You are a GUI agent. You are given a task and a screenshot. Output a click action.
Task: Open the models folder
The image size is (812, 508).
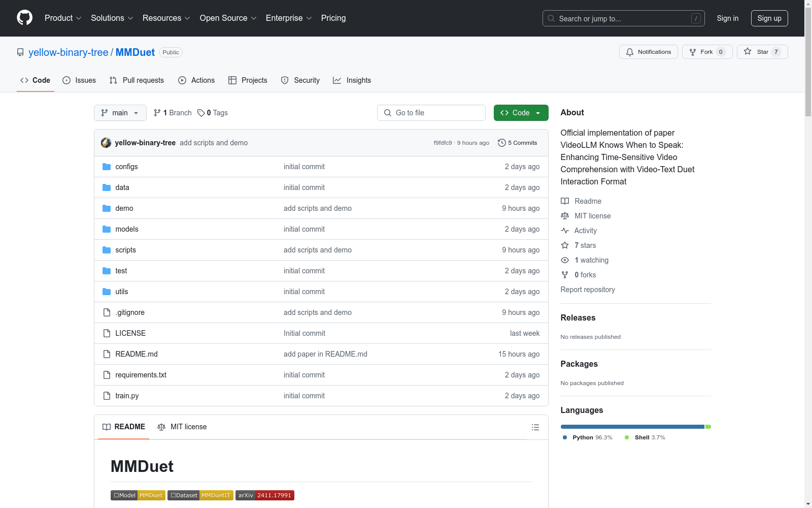click(x=127, y=229)
